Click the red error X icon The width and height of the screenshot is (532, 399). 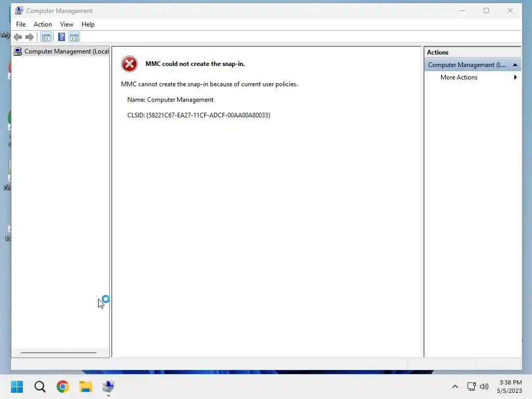pos(129,64)
